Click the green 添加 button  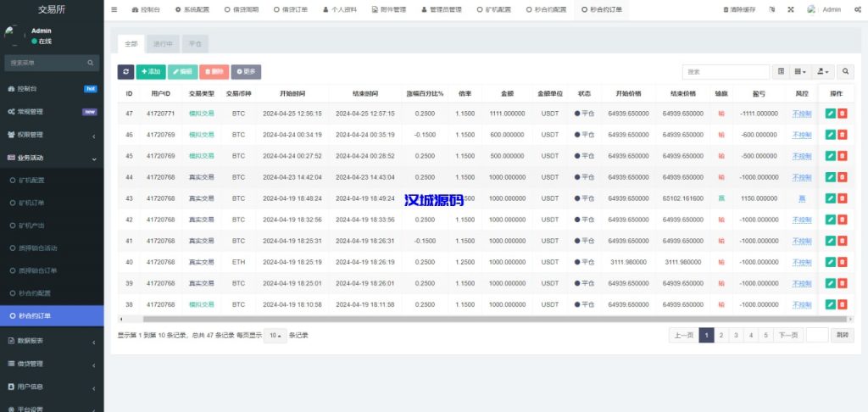coord(151,72)
